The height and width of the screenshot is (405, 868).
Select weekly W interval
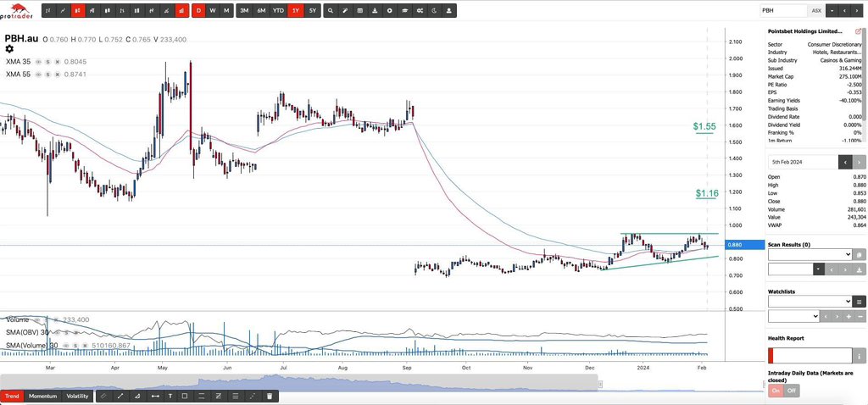[213, 10]
